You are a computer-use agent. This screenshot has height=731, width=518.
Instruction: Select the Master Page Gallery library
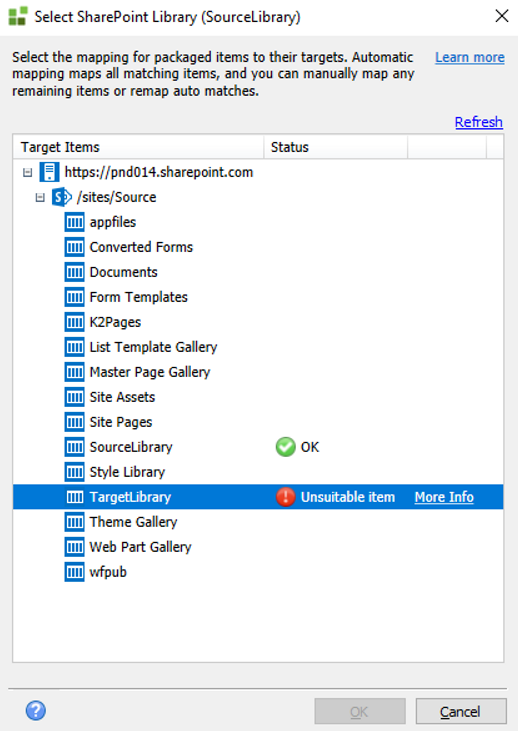(x=150, y=372)
